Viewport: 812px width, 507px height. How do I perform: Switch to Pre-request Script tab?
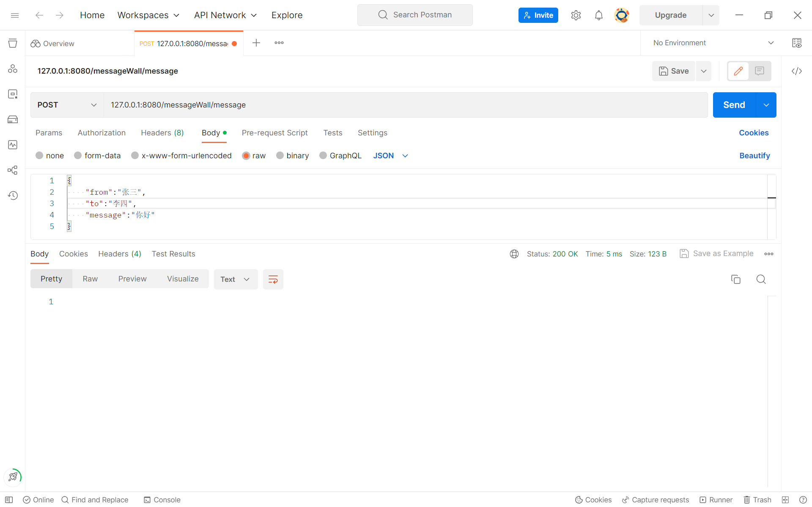pos(274,133)
